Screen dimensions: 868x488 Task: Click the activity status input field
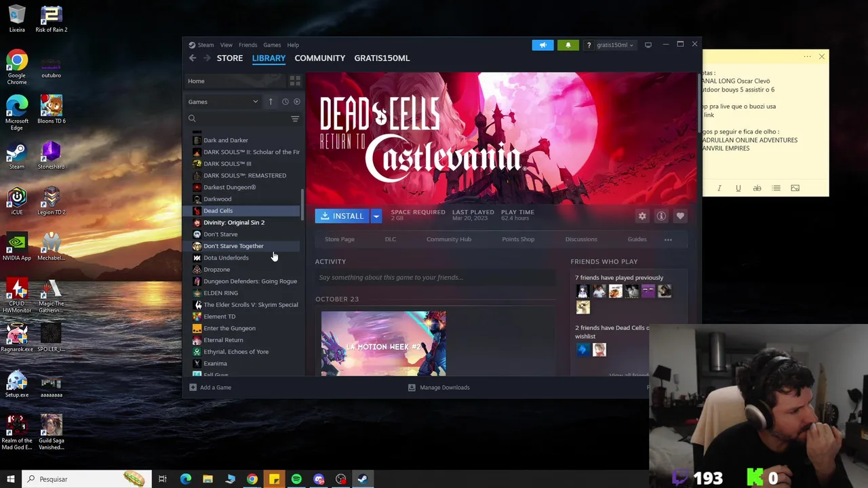435,277
